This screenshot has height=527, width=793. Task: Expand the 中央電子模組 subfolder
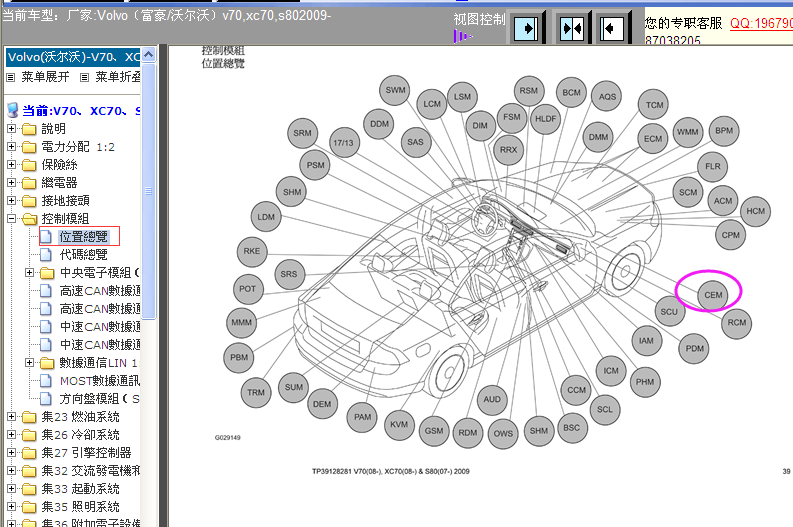pyautogui.click(x=29, y=272)
